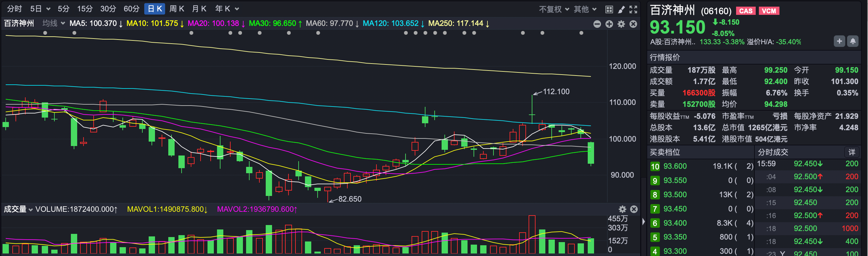Switch to the 15分 interval tab
This screenshot has height=256, width=868.
tap(85, 9)
